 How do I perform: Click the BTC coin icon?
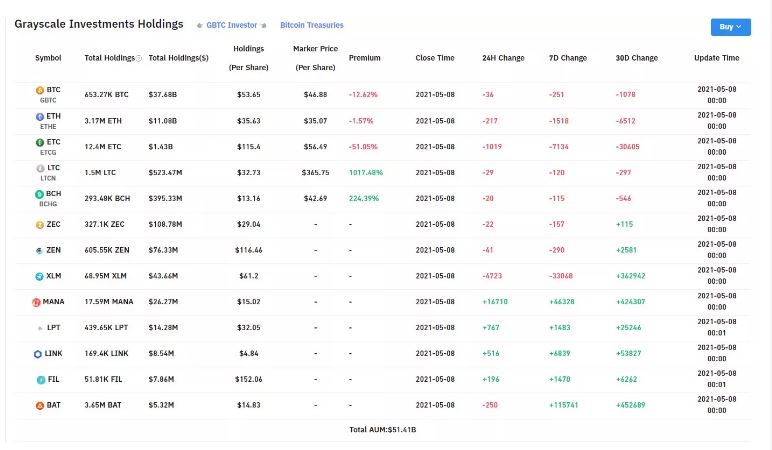(40, 90)
